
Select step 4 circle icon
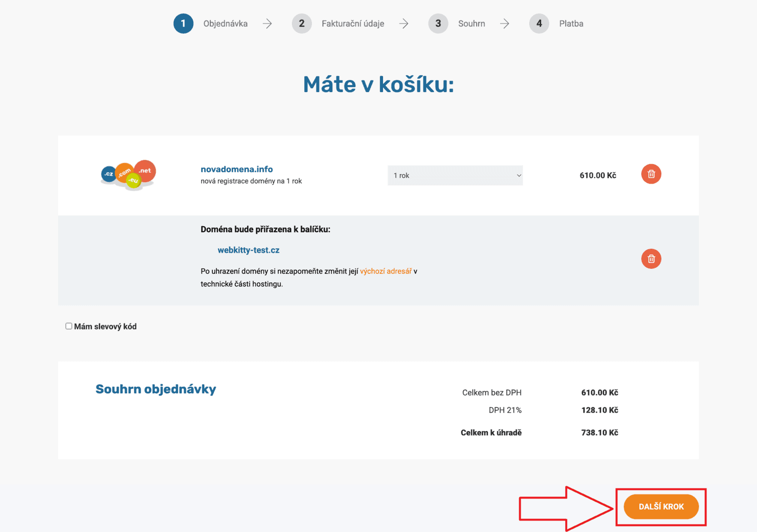[x=539, y=24]
